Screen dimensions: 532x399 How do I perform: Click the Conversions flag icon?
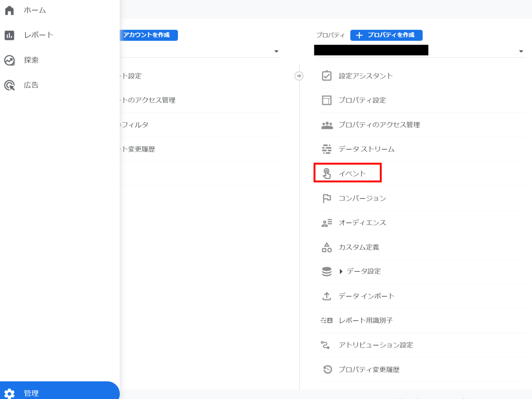[x=327, y=198]
